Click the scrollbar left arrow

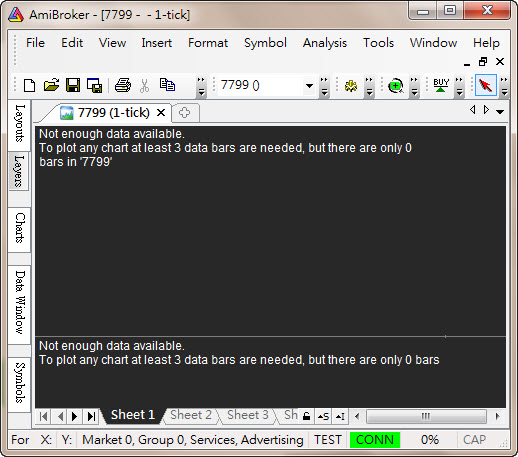pyautogui.click(x=357, y=416)
